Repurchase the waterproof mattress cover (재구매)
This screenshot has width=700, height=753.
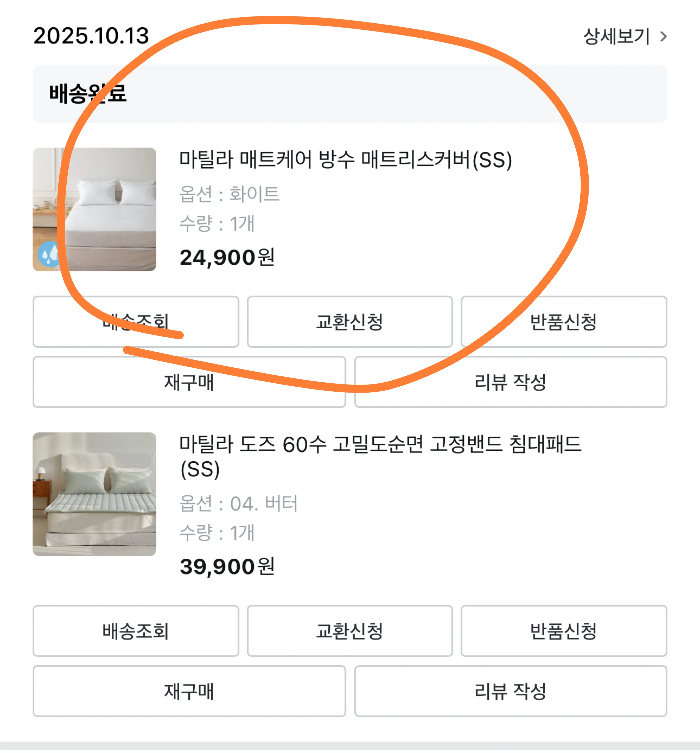point(189,382)
